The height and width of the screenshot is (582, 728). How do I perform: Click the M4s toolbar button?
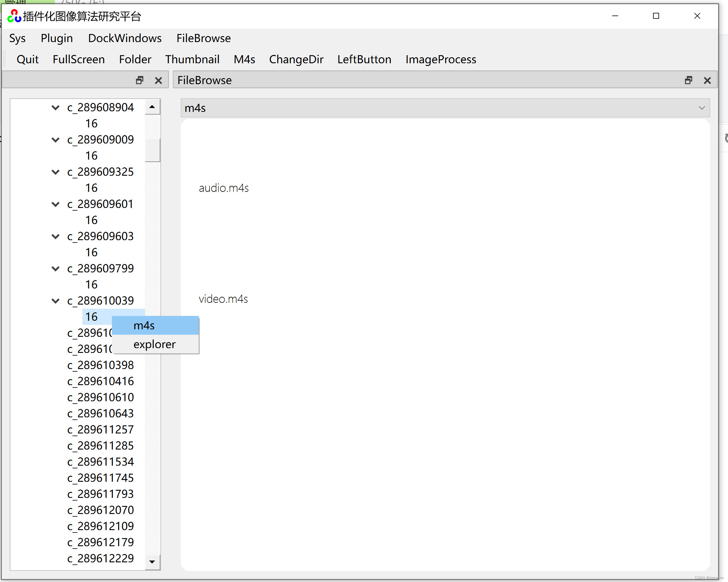(244, 59)
